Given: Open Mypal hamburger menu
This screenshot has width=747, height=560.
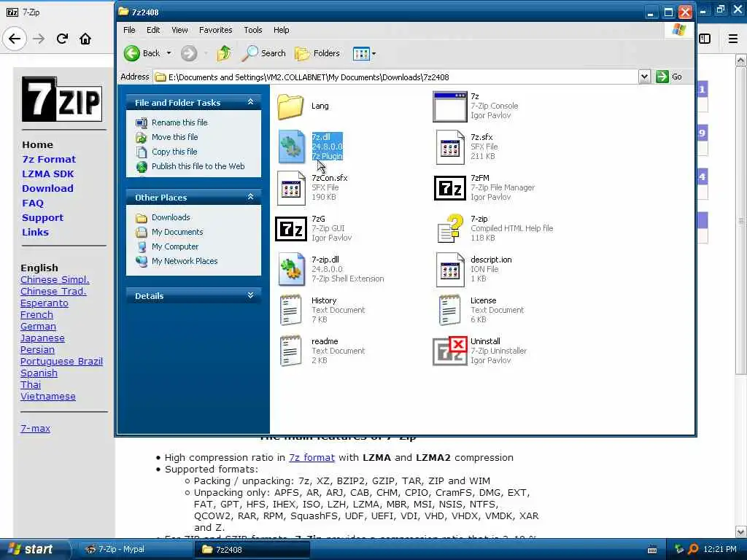Looking at the screenshot, I should [733, 39].
